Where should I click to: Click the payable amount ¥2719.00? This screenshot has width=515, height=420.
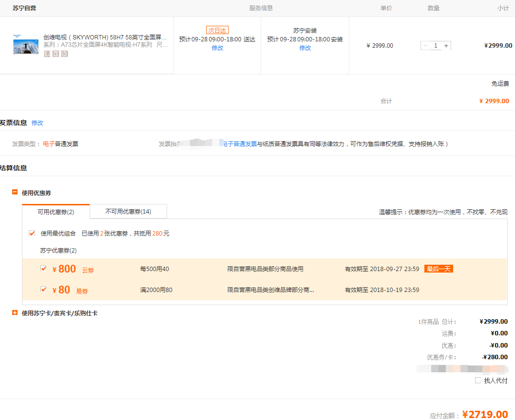485,415
